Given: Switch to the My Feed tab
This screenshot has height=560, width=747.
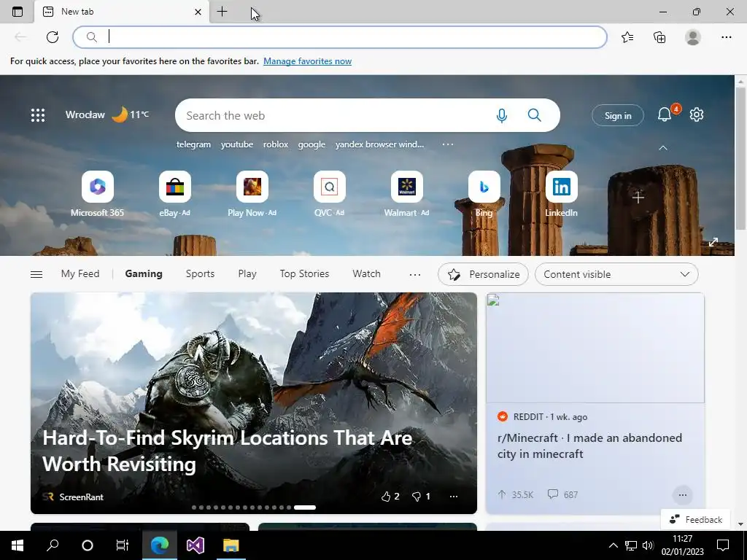Looking at the screenshot, I should click(x=80, y=274).
